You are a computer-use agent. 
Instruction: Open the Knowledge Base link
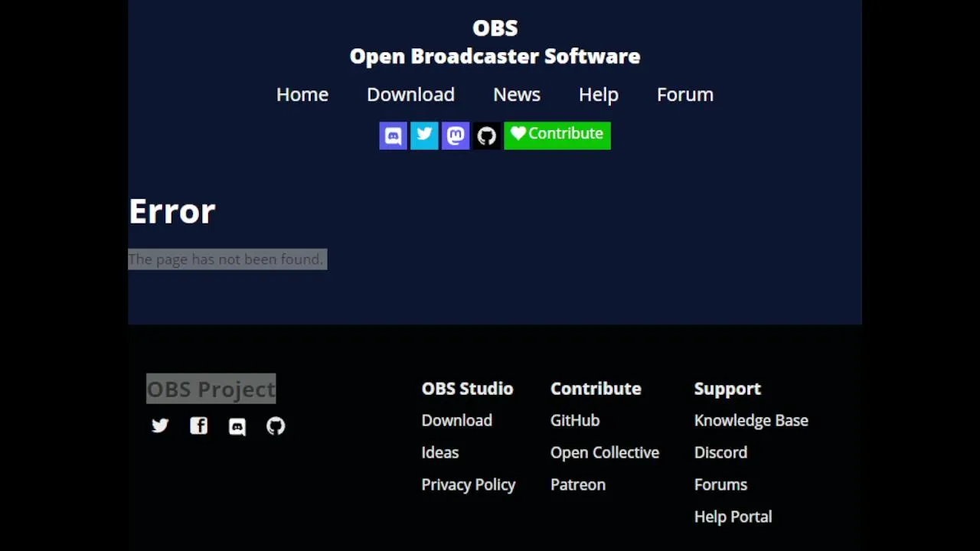point(751,420)
